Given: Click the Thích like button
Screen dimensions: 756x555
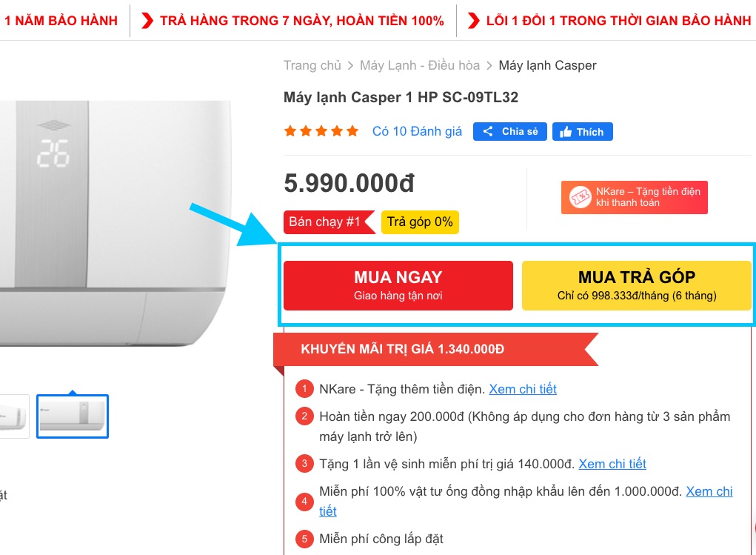Looking at the screenshot, I should coord(582,132).
